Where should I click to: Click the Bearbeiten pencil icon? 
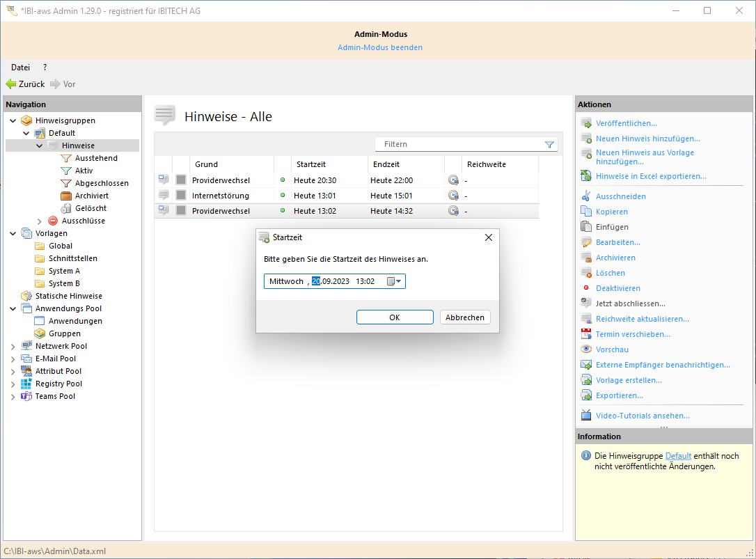pos(586,242)
